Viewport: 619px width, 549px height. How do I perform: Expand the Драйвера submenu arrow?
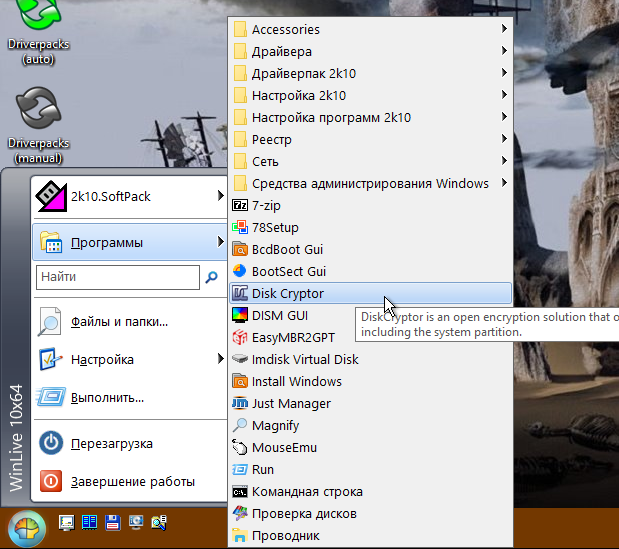click(x=504, y=51)
